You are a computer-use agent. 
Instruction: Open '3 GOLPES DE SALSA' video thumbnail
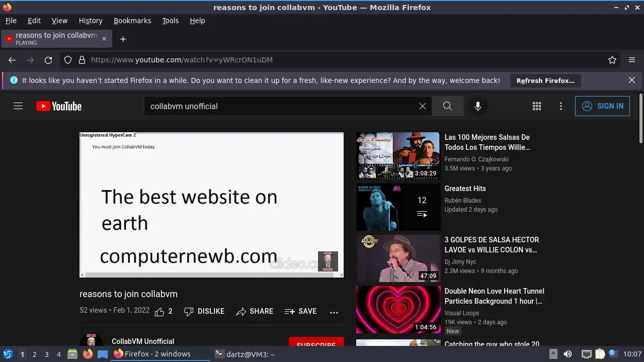coord(398,258)
